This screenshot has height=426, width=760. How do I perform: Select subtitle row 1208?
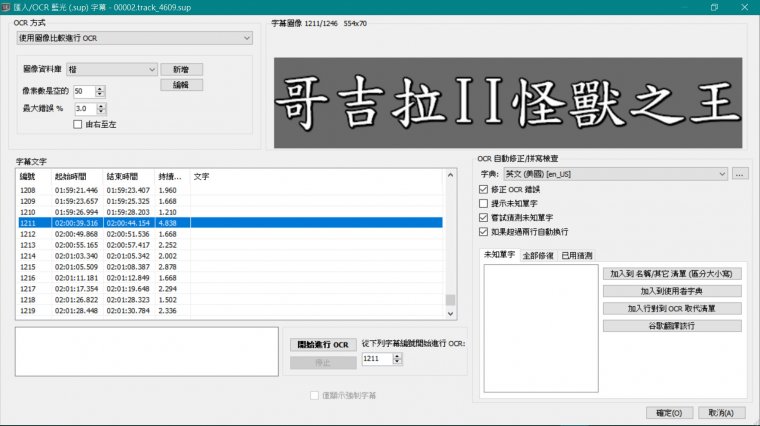click(x=230, y=190)
